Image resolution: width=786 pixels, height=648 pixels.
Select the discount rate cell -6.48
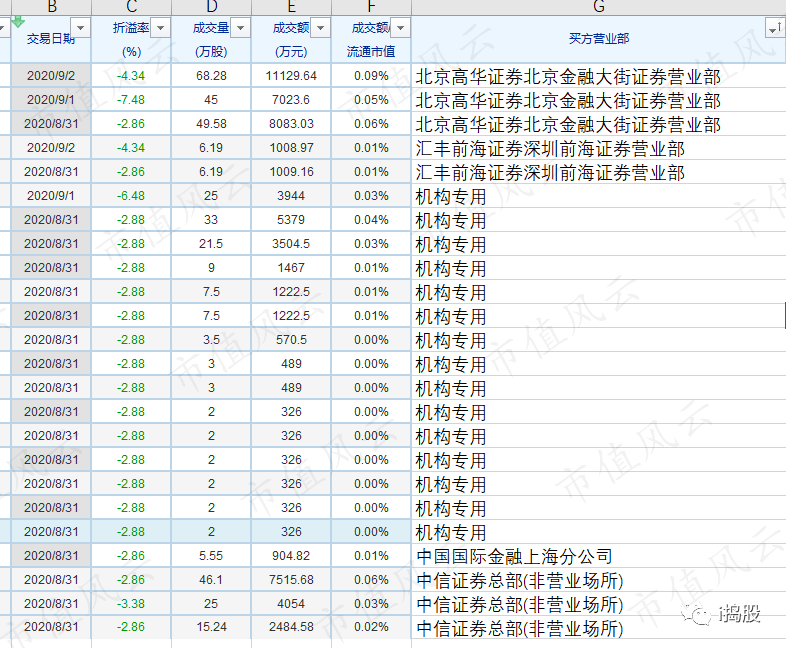coord(131,196)
